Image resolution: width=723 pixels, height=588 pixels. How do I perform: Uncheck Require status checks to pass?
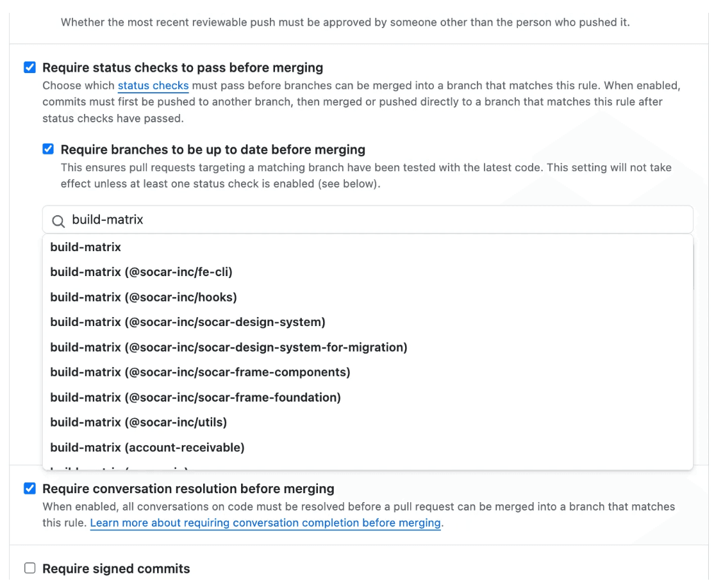click(30, 67)
